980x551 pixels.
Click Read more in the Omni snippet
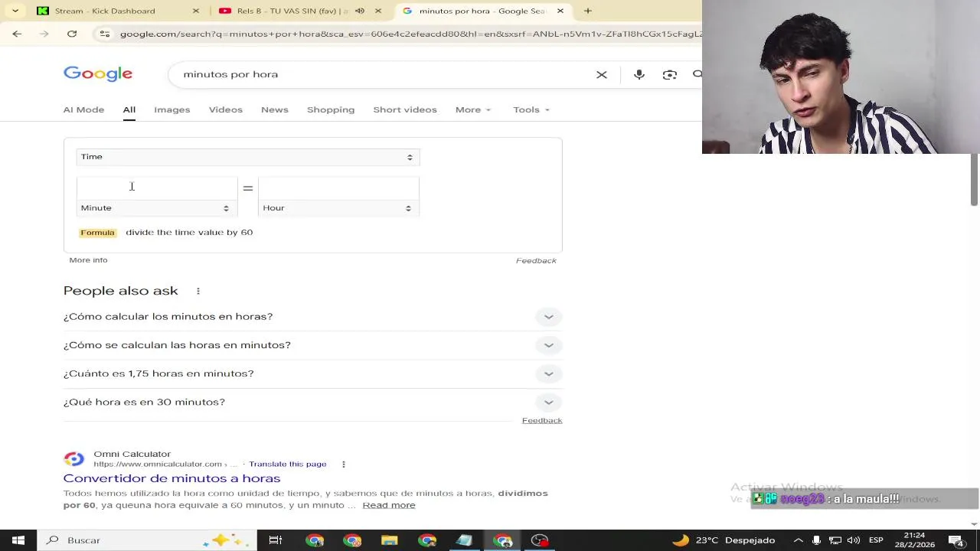[x=389, y=505]
